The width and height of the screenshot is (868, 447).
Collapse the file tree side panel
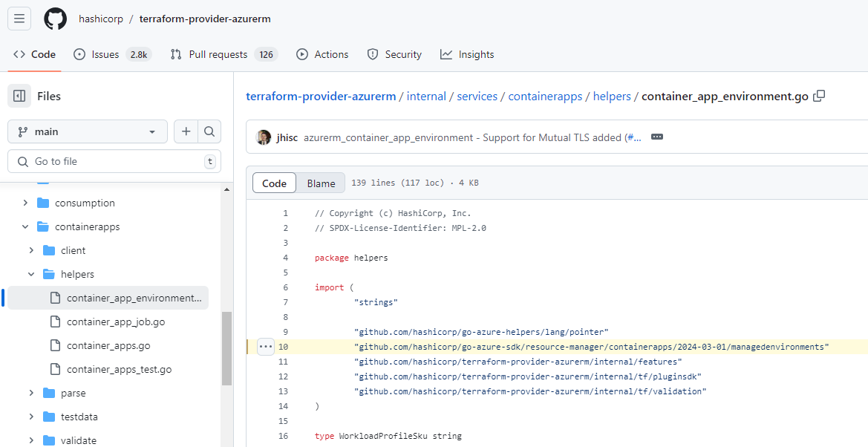(x=19, y=96)
